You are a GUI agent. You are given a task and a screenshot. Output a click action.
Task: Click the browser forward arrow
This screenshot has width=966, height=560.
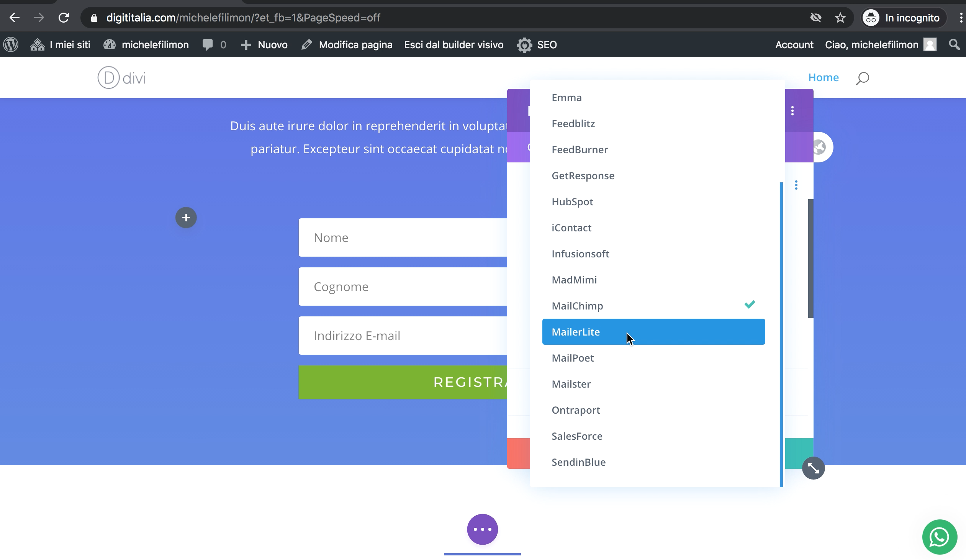[x=39, y=18]
